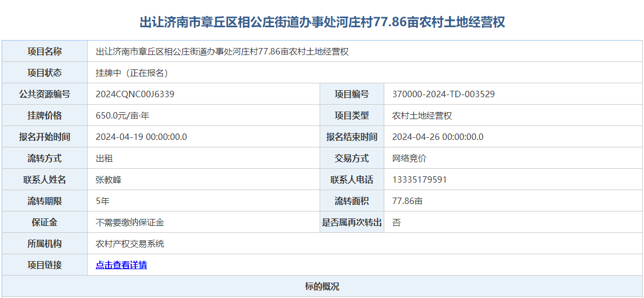644x298 pixels.
Task: Click the 项目编号 label
Action: click(x=352, y=94)
